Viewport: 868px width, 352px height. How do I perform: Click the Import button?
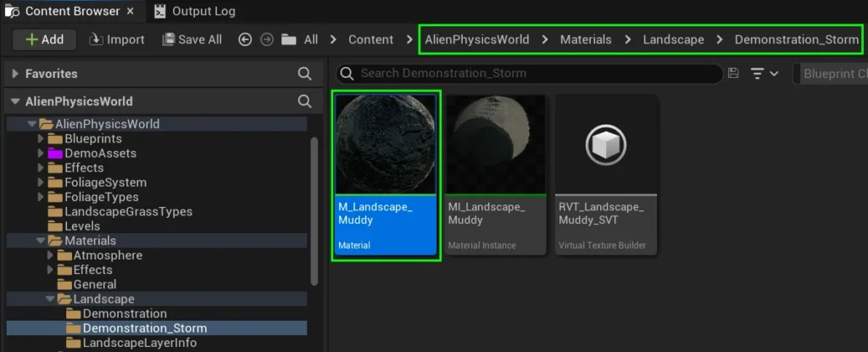point(117,40)
